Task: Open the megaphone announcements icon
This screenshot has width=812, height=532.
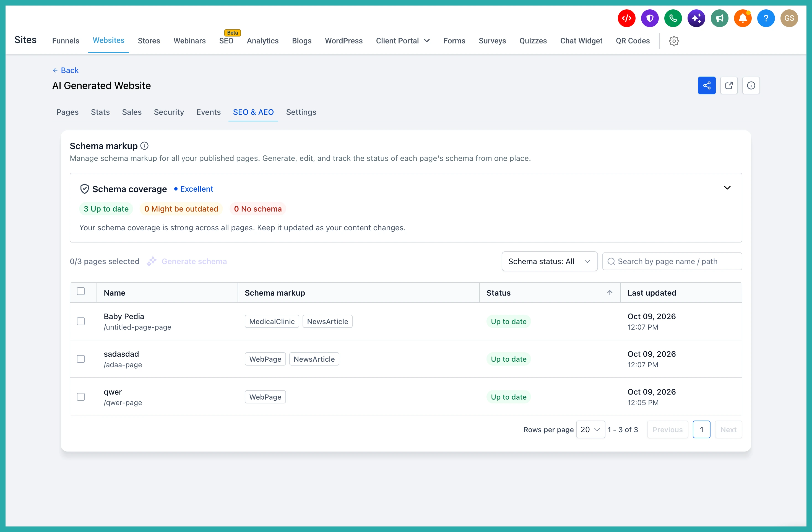Action: coord(719,18)
